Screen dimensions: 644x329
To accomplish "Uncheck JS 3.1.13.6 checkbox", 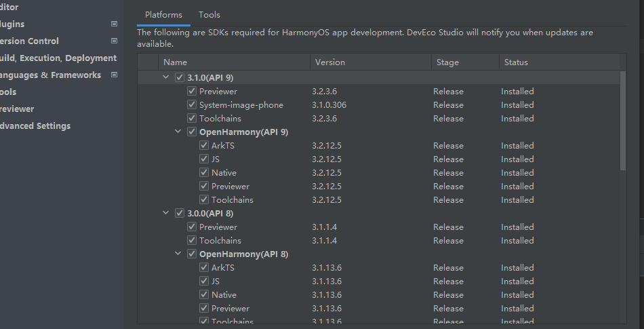I will point(204,281).
